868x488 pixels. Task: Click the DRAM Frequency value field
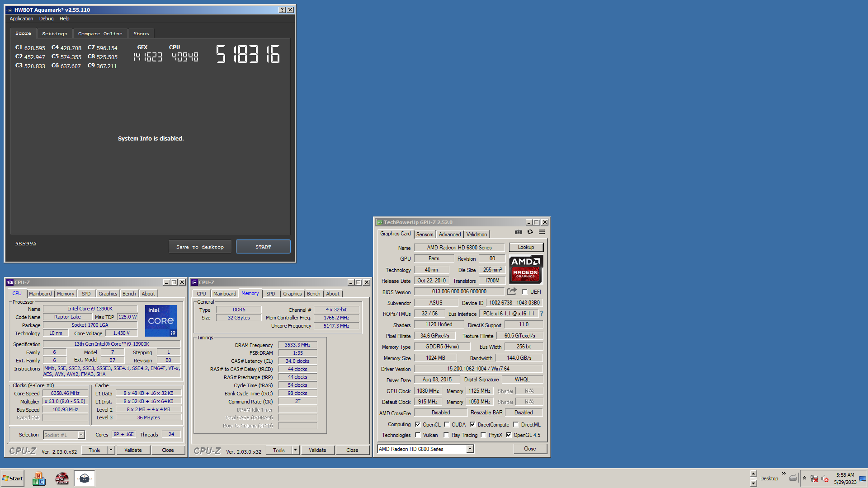pyautogui.click(x=297, y=345)
